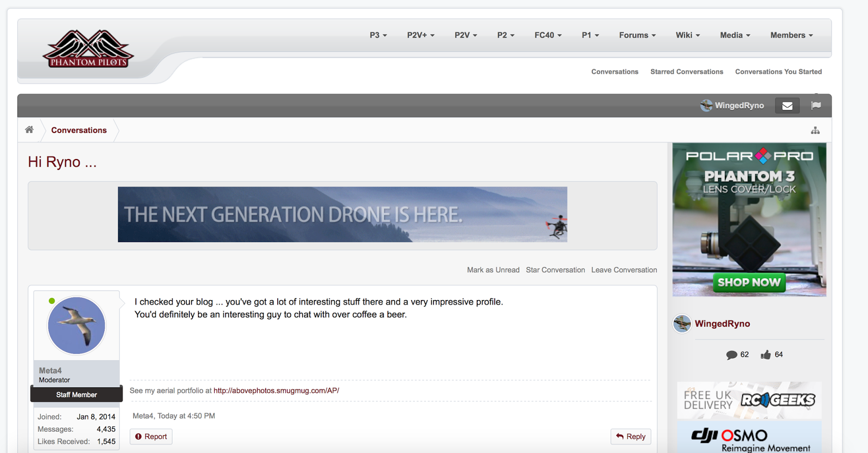Viewport: 868px width, 453px height.
Task: Click Star Conversation link
Action: (x=555, y=270)
